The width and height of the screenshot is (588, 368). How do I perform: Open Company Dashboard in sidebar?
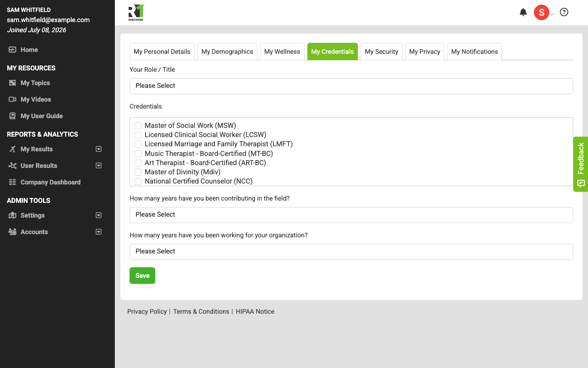51,182
